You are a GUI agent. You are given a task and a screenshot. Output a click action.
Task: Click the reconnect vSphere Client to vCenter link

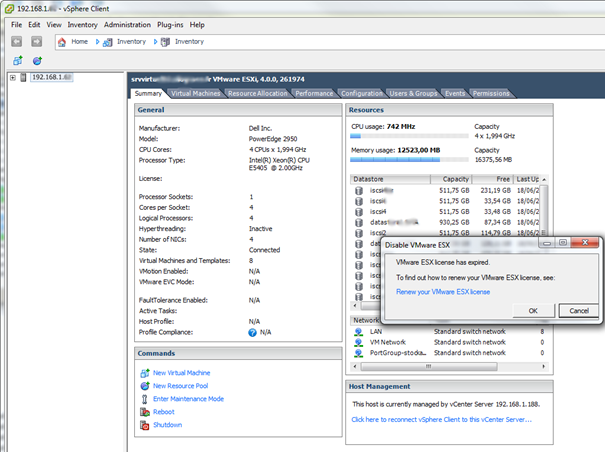point(441,420)
